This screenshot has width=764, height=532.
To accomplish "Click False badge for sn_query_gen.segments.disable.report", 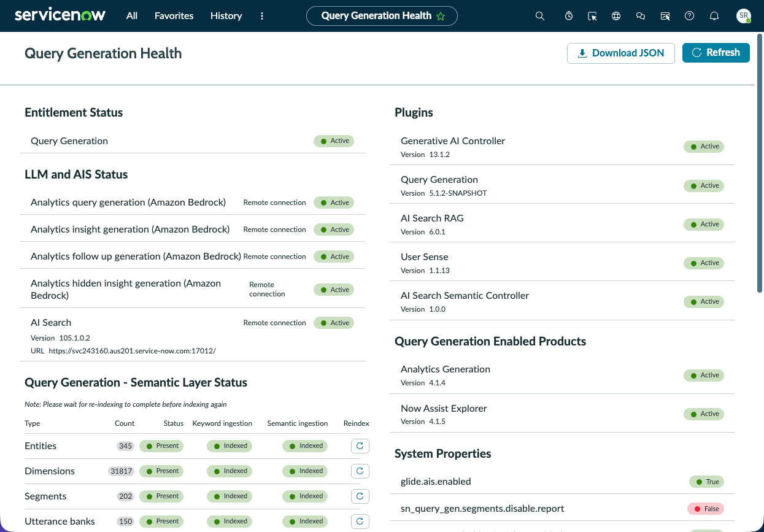I will click(706, 509).
